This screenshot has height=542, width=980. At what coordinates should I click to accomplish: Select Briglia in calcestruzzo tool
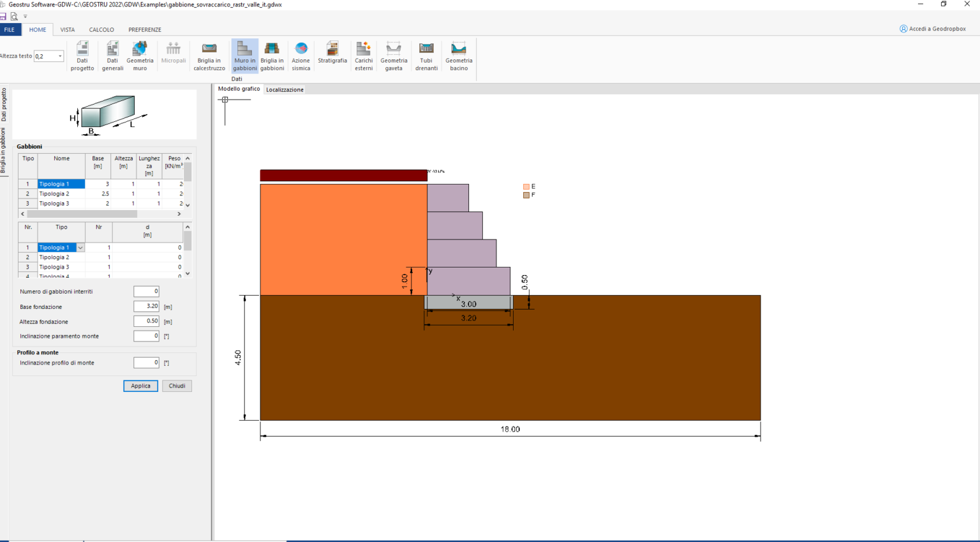[209, 56]
